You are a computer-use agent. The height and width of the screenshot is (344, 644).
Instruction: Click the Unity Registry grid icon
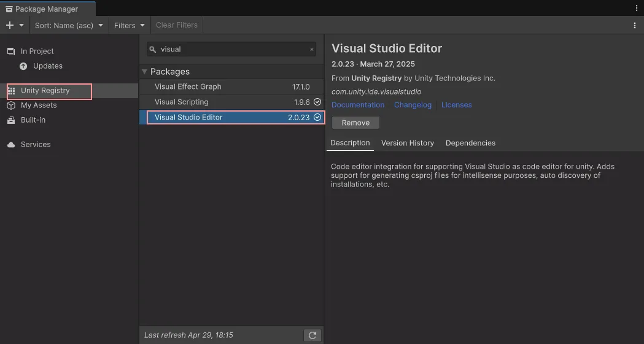pos(11,91)
